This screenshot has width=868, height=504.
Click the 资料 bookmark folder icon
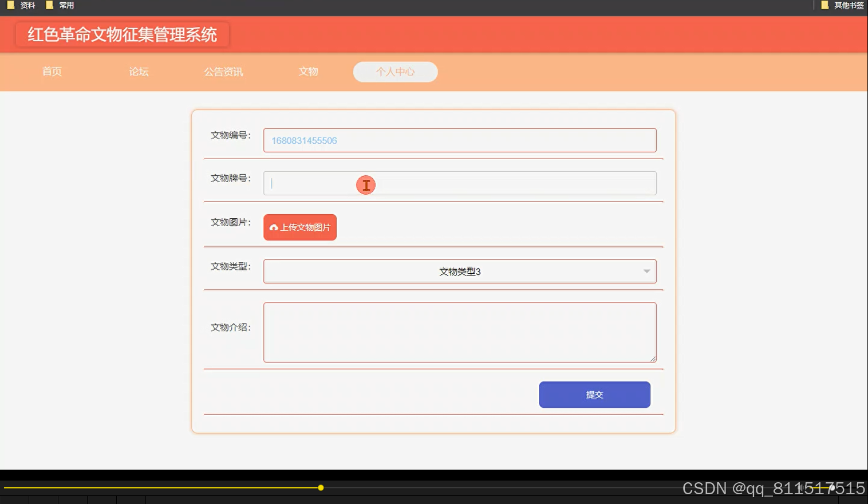point(11,5)
